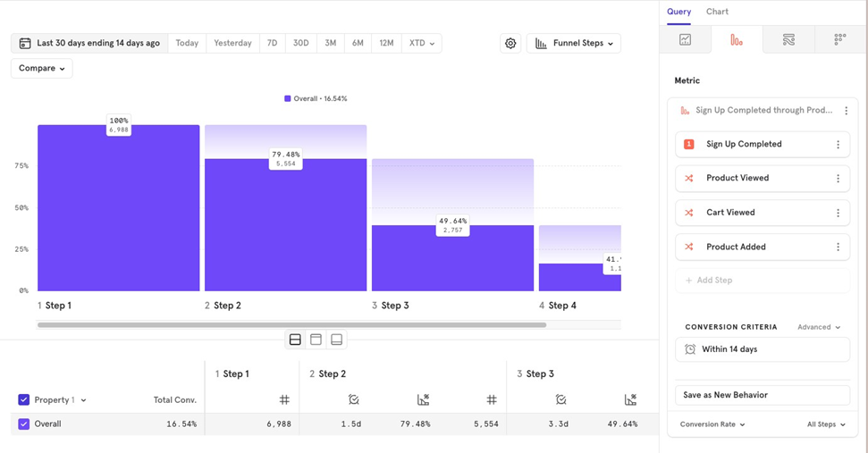The height and width of the screenshot is (453, 868).
Task: Switch to split chart and table layout
Action: click(295, 340)
